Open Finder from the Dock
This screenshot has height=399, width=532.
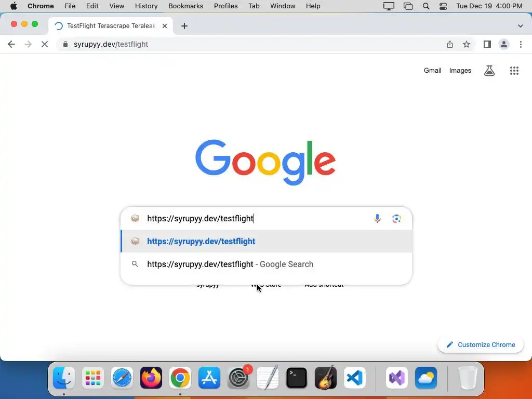point(64,378)
